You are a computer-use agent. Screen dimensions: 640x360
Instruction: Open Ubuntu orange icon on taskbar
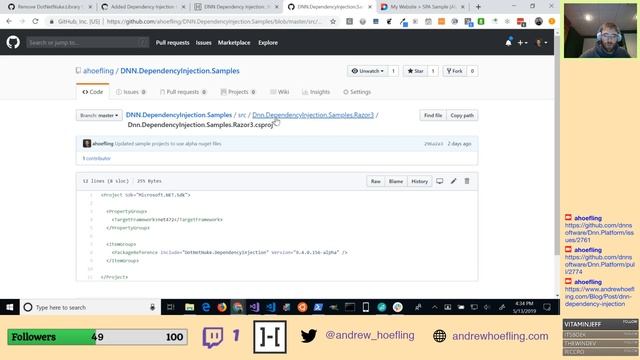pyautogui.click(x=302, y=307)
